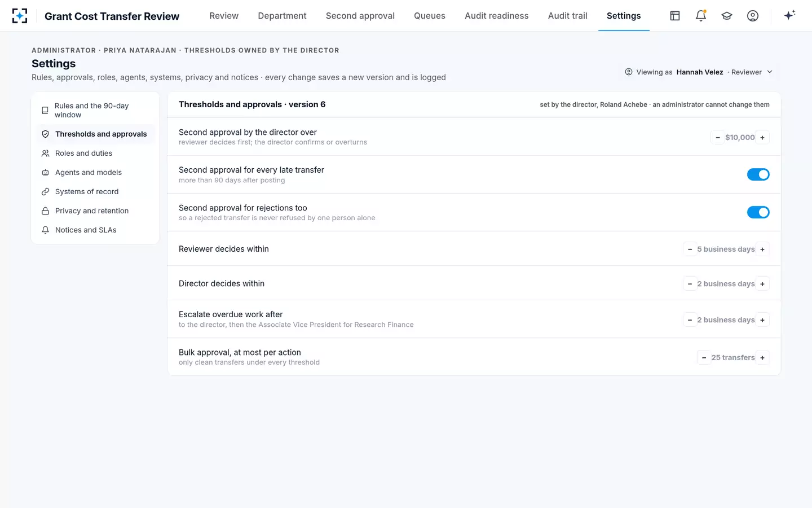
Task: Open the AI sparkle assistant icon
Action: (789, 15)
